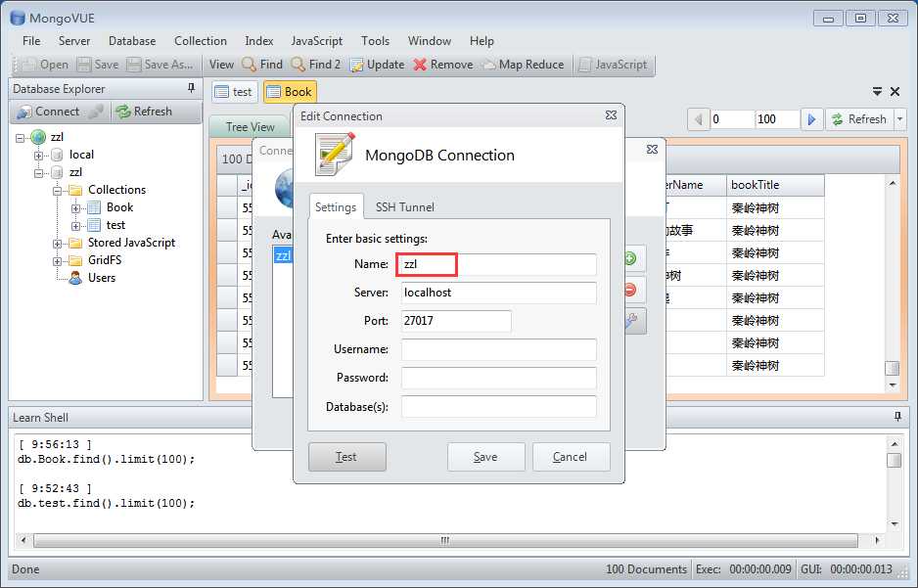Open the Collection menu

pos(201,41)
